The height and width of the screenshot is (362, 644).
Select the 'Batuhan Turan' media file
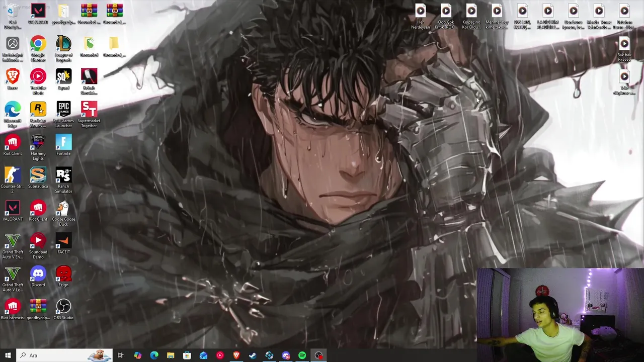pyautogui.click(x=624, y=17)
